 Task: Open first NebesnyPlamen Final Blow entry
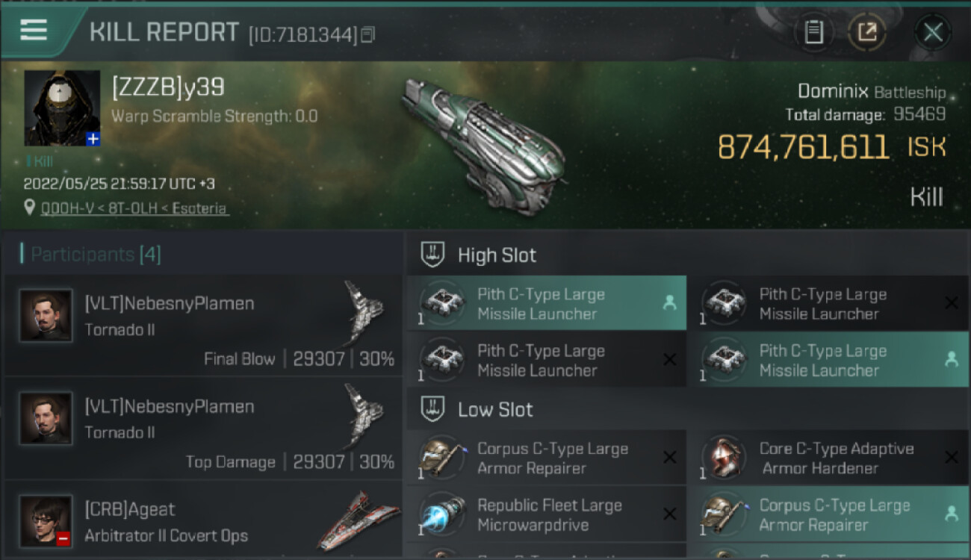pos(203,326)
